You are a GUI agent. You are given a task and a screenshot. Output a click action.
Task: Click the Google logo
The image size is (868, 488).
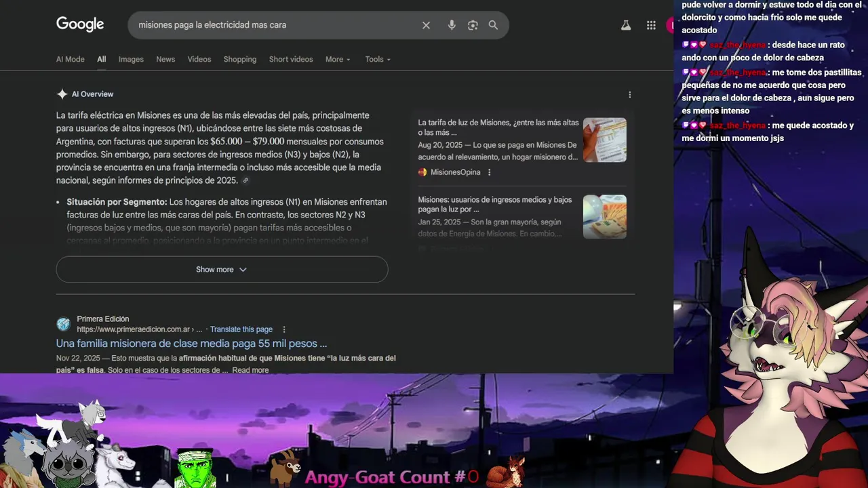point(80,24)
